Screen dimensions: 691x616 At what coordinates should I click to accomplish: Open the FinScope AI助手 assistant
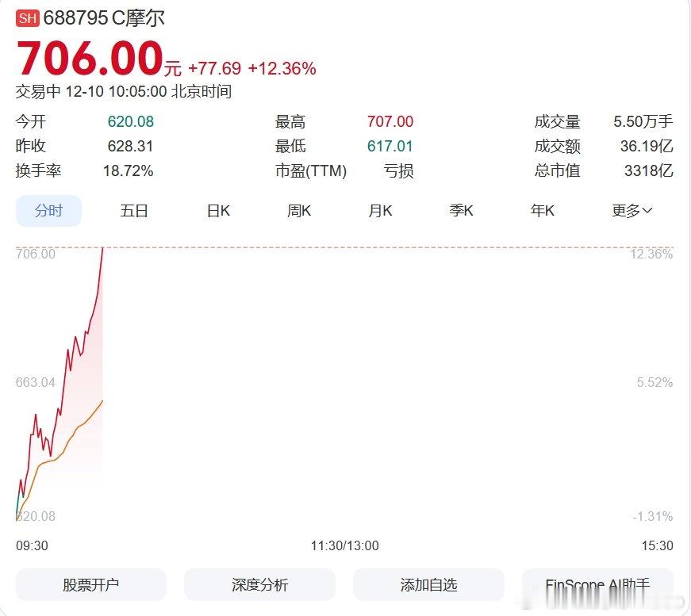click(x=599, y=584)
